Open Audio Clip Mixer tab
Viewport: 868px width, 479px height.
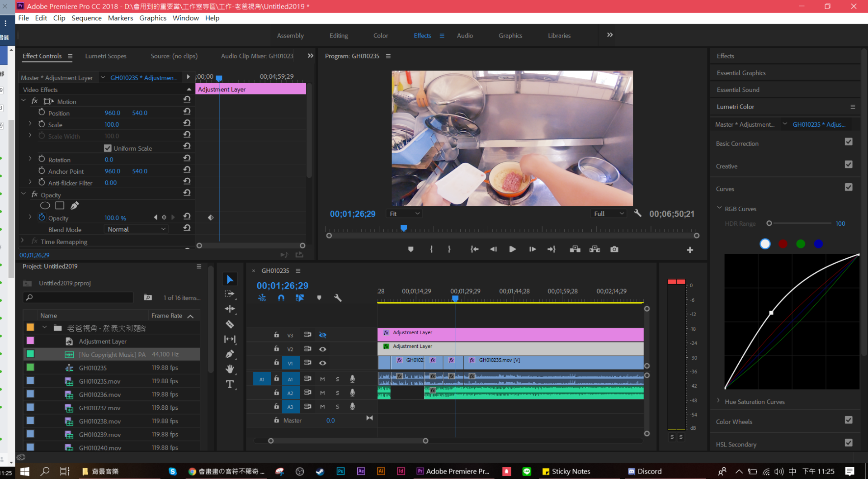257,56
